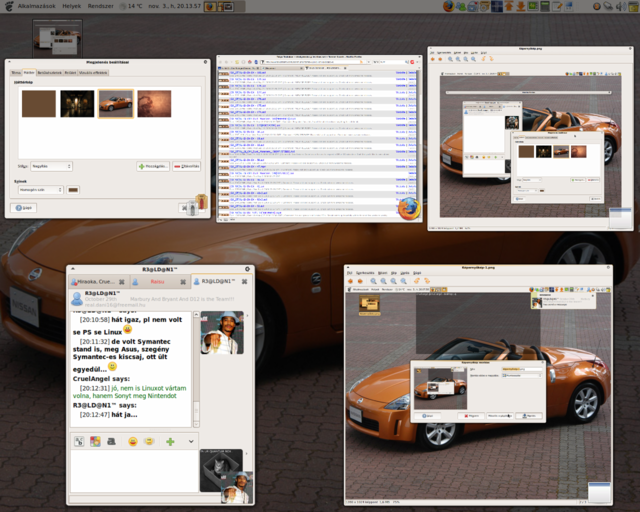Launch Firefox from the top panel
The image size is (640, 512).
click(x=447, y=6)
